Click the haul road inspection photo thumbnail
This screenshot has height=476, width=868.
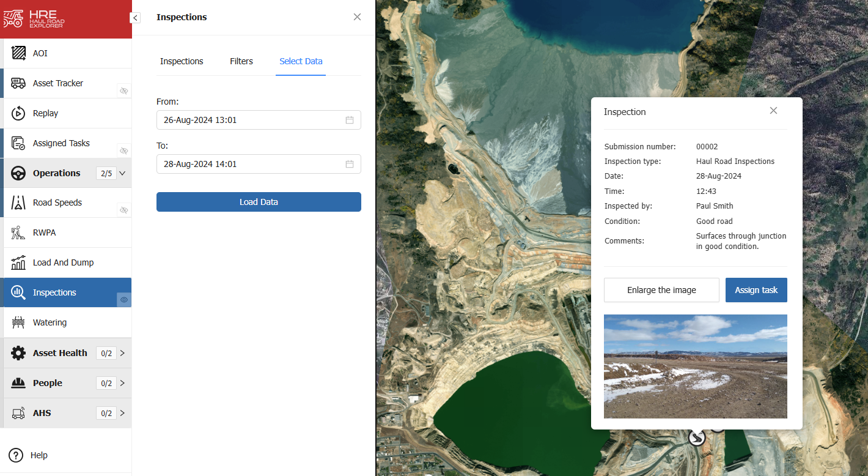click(696, 366)
